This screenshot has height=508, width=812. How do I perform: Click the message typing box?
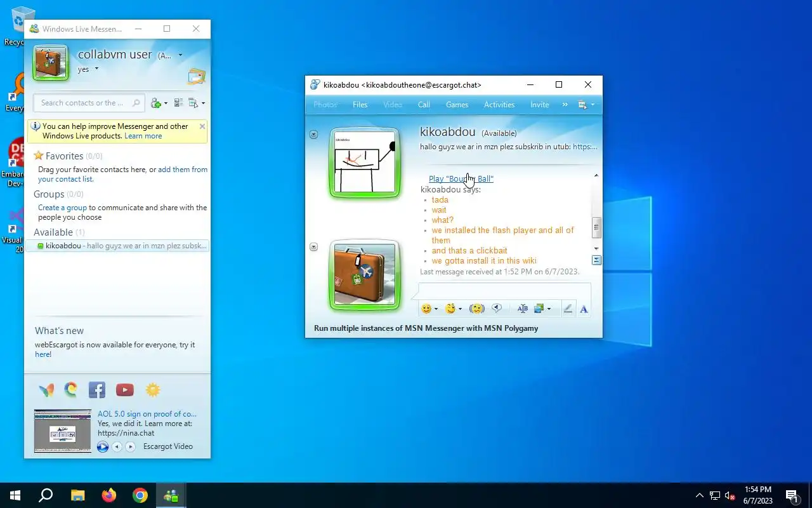[x=504, y=291]
